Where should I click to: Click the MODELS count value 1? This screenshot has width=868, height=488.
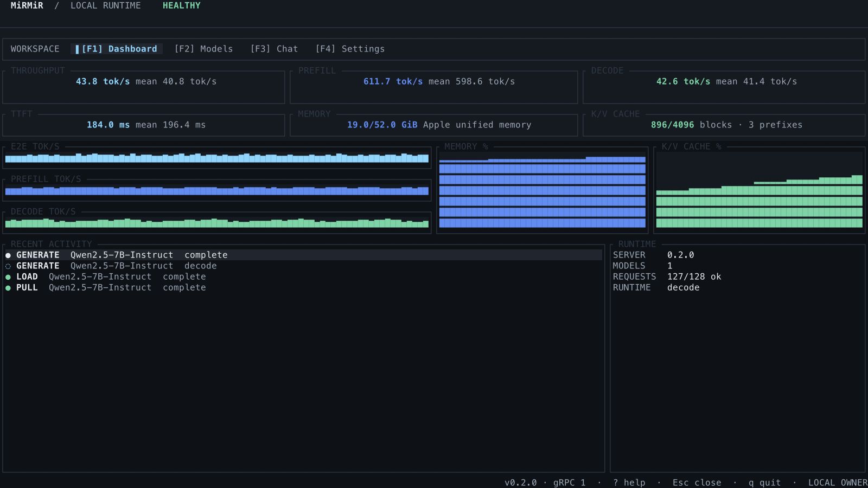click(670, 266)
